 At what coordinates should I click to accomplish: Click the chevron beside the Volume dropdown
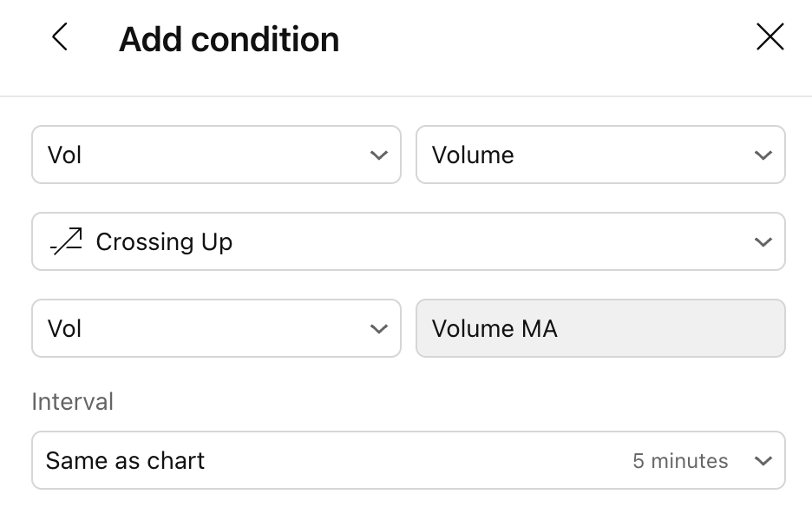click(x=763, y=155)
